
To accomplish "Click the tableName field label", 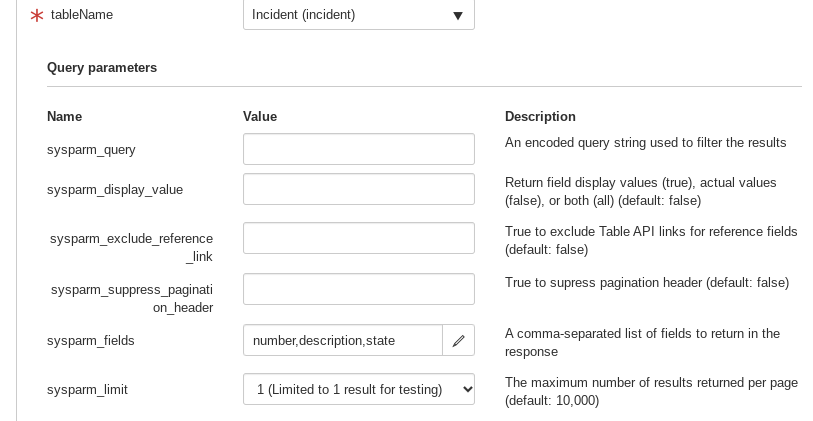I will tap(82, 15).
